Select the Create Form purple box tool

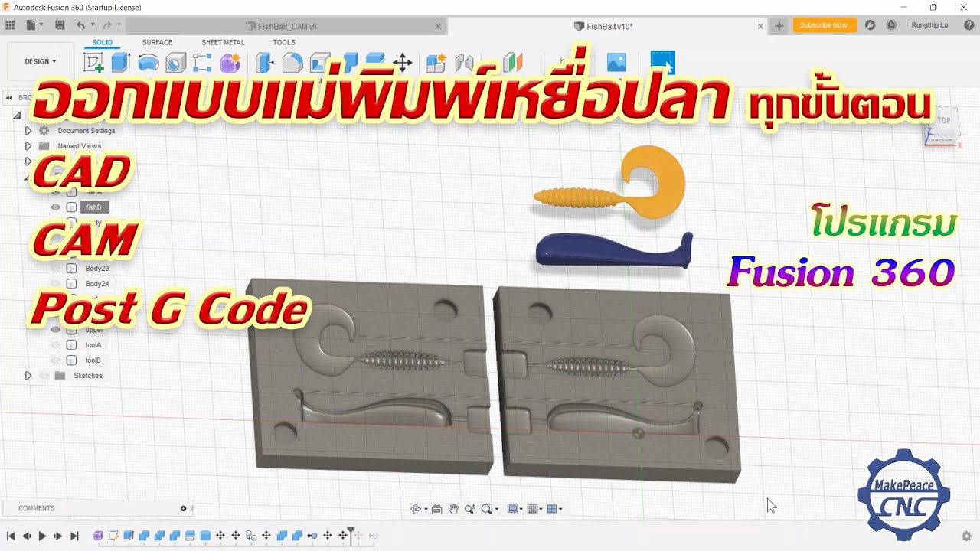tap(230, 62)
